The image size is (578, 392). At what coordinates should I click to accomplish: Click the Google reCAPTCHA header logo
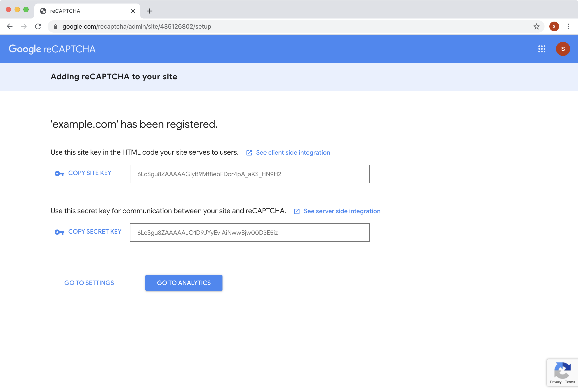tap(52, 49)
